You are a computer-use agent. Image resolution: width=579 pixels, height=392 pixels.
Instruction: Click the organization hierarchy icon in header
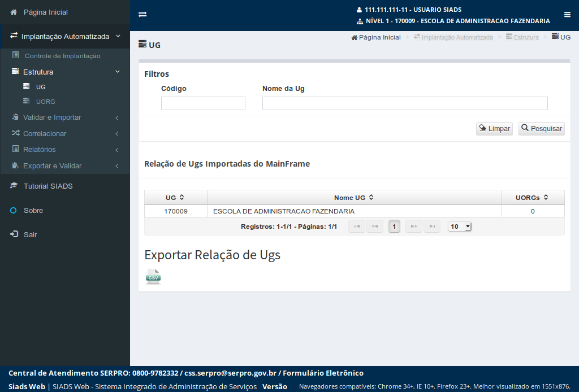tap(360, 21)
